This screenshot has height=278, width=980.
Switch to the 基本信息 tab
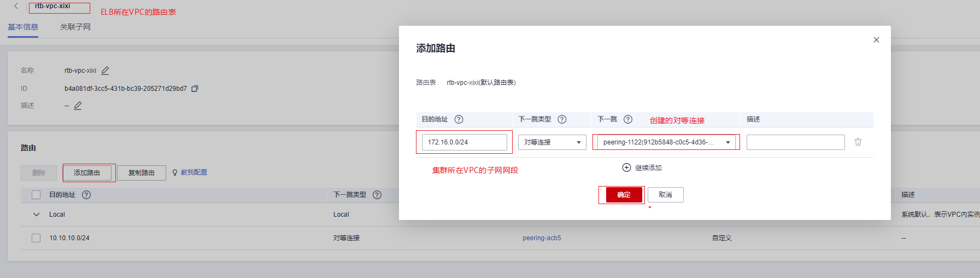(x=23, y=27)
